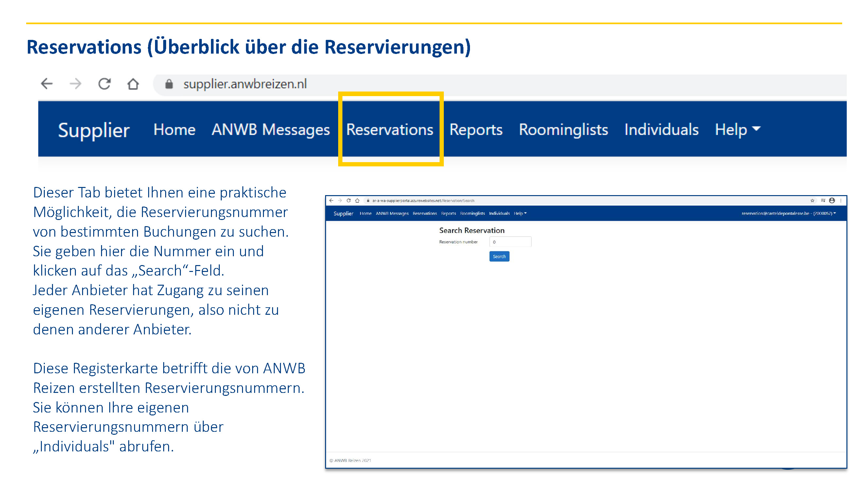868x488 pixels.
Task: Click the forward arrow in the small browser screenshot
Action: [x=340, y=201]
